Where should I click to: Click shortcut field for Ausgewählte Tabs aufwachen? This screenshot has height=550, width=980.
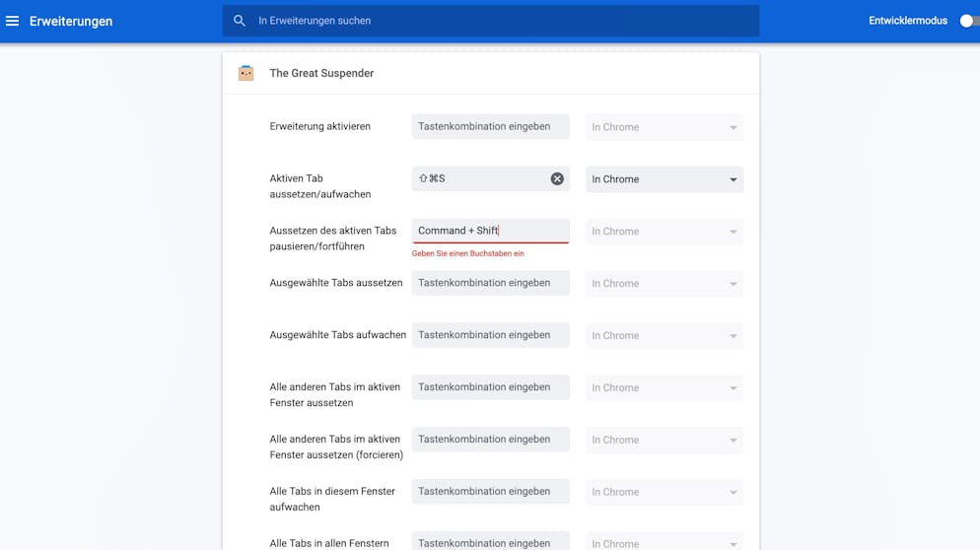point(491,335)
